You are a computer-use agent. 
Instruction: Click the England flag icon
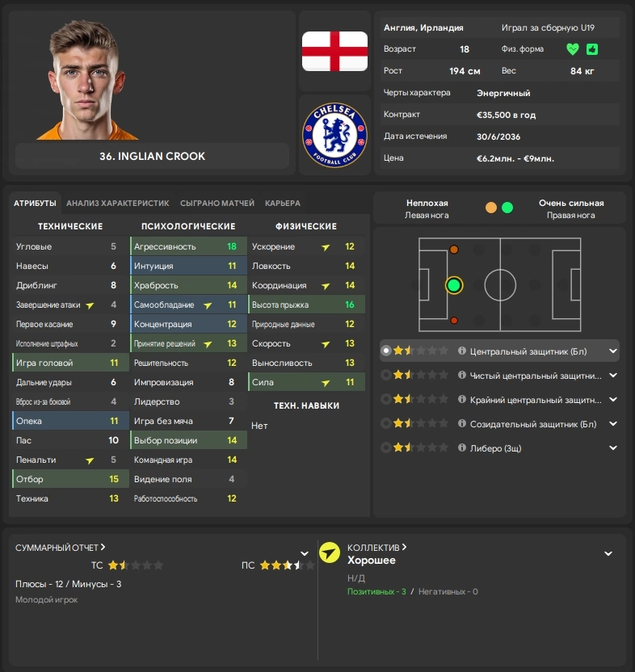click(x=334, y=51)
